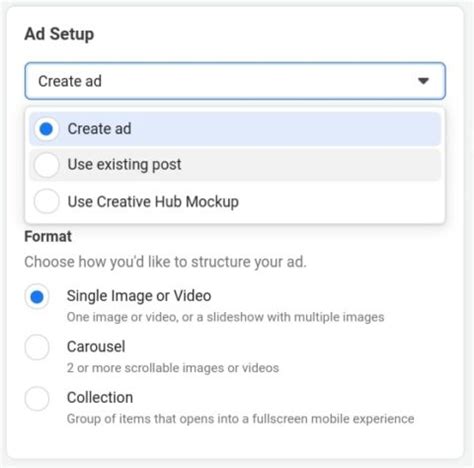The width and height of the screenshot is (474, 468).
Task: Select Single Image or Video radio button
Action: 37,297
